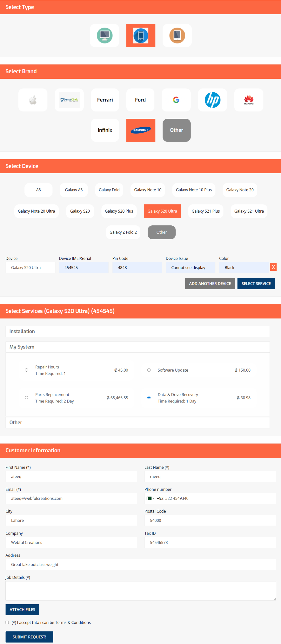Image resolution: width=281 pixels, height=644 pixels.
Task: Select the Repair Hours radio option
Action: [x=26, y=370]
